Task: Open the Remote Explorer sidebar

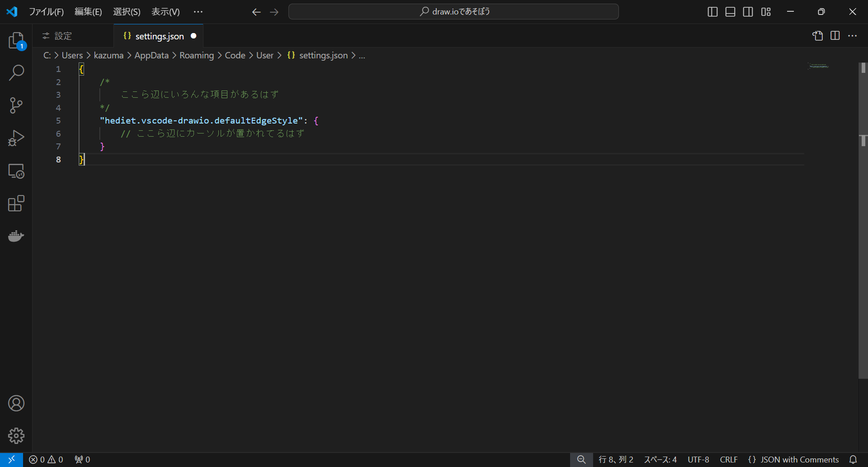Action: click(16, 171)
